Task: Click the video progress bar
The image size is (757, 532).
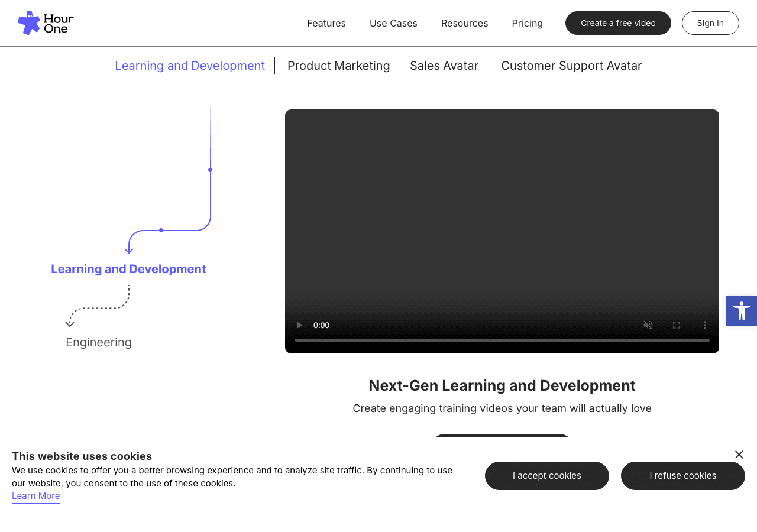Action: (502, 340)
